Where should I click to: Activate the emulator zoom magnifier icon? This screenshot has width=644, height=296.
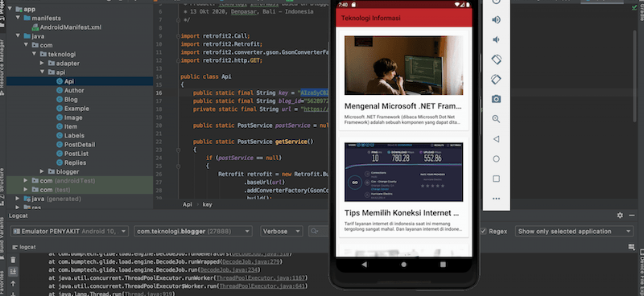pos(496,119)
